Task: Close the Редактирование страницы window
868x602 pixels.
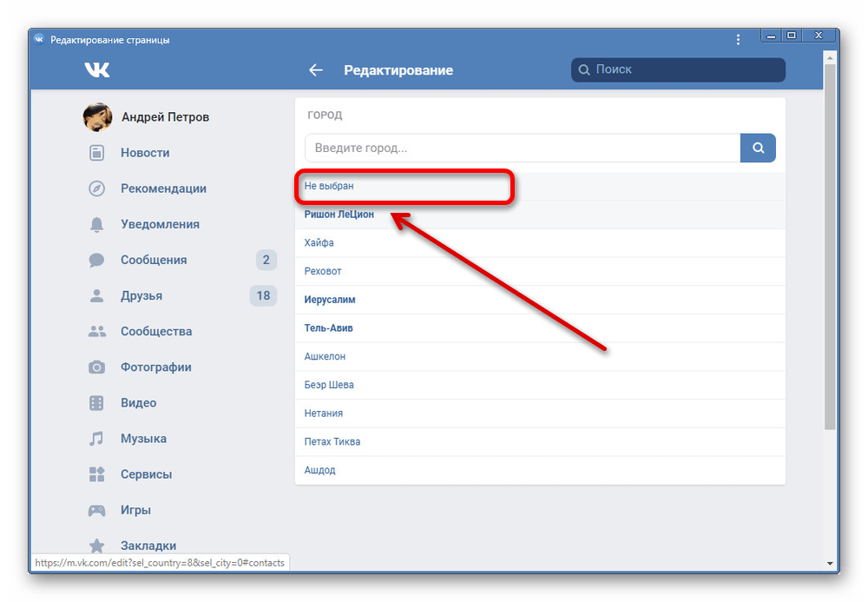Action: click(x=819, y=36)
